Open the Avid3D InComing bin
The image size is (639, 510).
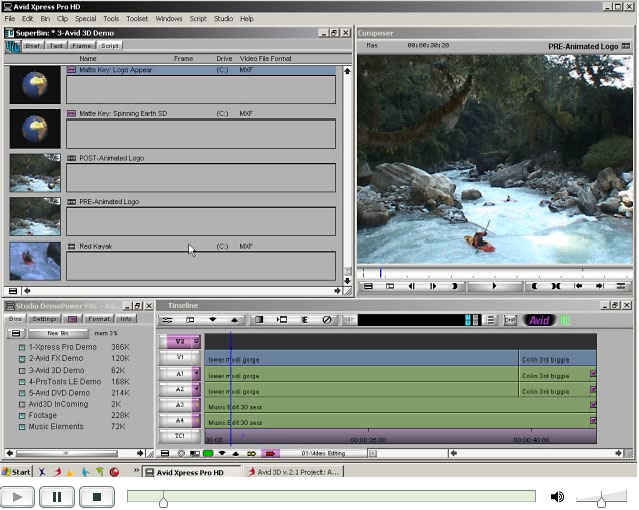58,404
